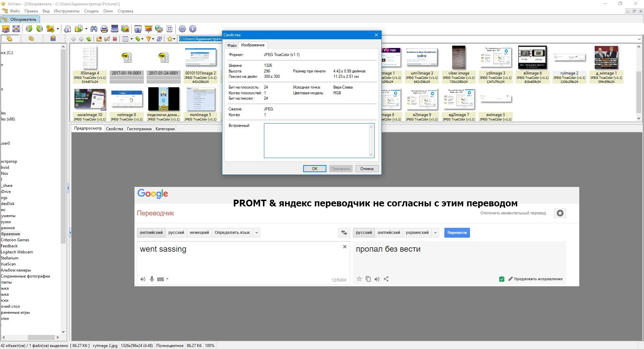Close the Свойства dialog with X
The height and width of the screenshot is (349, 644).
pos(376,35)
